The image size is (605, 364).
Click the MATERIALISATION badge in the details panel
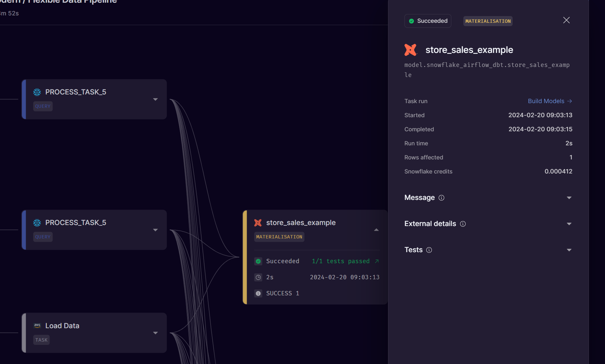tap(488, 21)
